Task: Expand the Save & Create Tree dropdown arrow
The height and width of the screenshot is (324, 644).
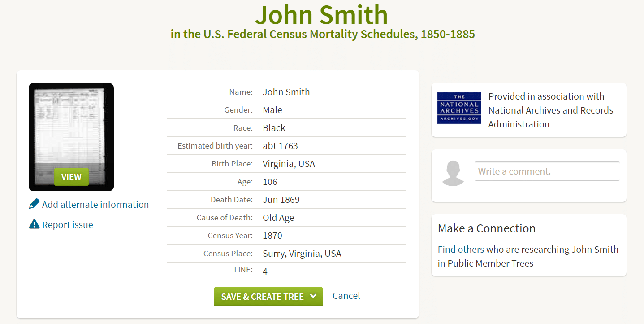Action: 313,296
